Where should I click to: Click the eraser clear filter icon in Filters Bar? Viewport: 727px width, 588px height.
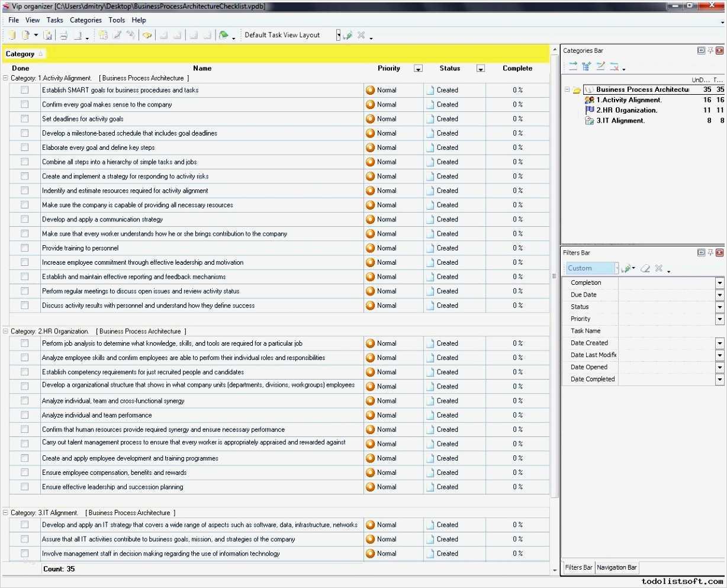[x=645, y=268]
